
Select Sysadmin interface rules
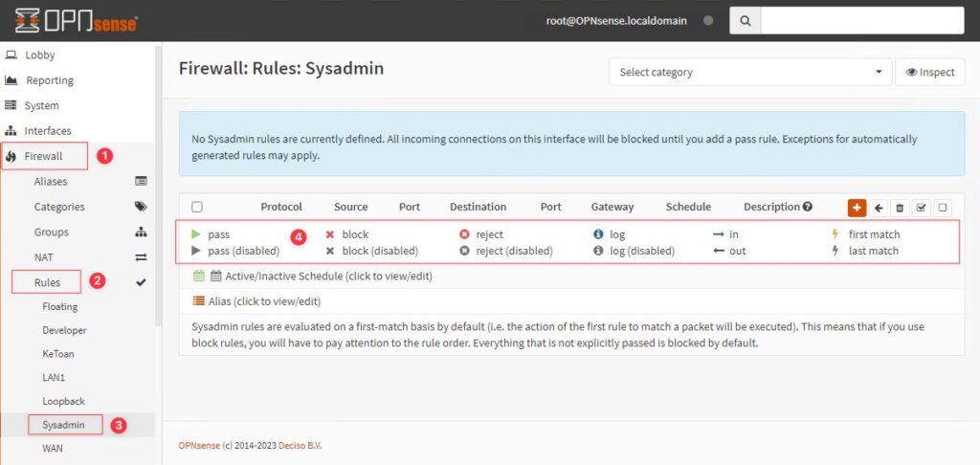(65, 425)
